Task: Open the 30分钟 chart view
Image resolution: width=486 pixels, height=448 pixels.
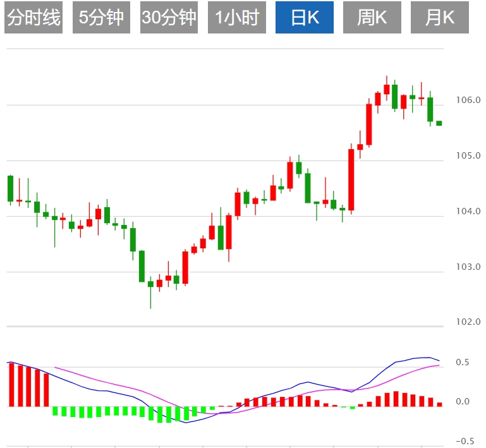Action: [x=169, y=18]
